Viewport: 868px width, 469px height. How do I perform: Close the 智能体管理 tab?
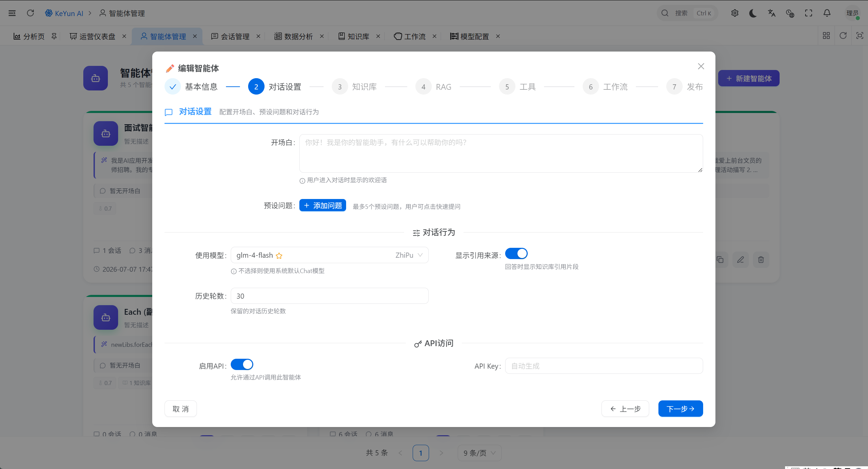[195, 36]
